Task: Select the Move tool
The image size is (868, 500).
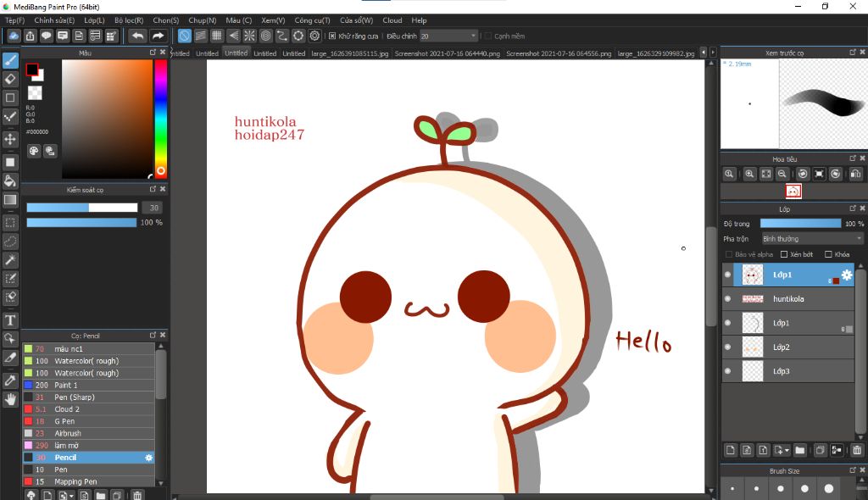Action: point(10,139)
